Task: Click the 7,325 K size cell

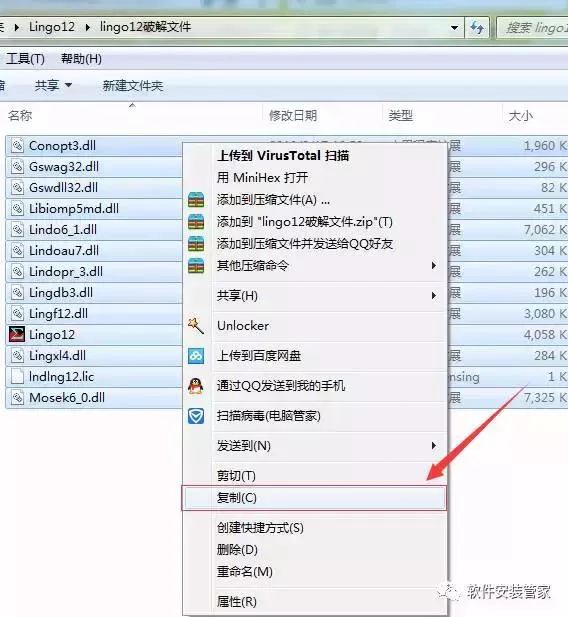Action: point(545,398)
